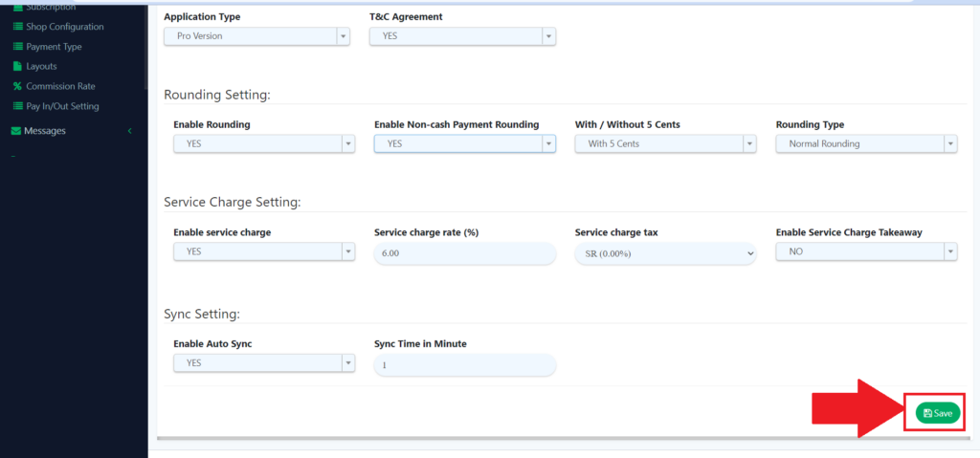This screenshot has width=980, height=458.
Task: Toggle the Enable Auto Sync selector
Action: (263, 363)
